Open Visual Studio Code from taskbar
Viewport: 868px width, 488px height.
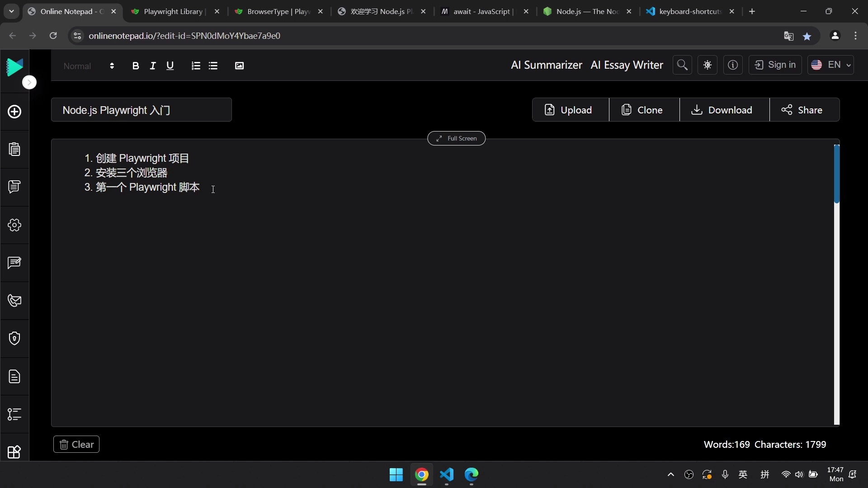[447, 475]
